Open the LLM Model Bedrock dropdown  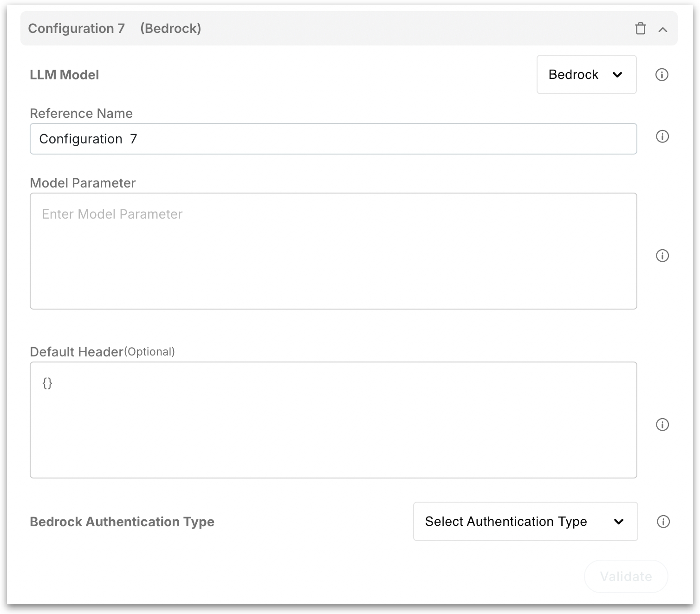[x=586, y=75]
